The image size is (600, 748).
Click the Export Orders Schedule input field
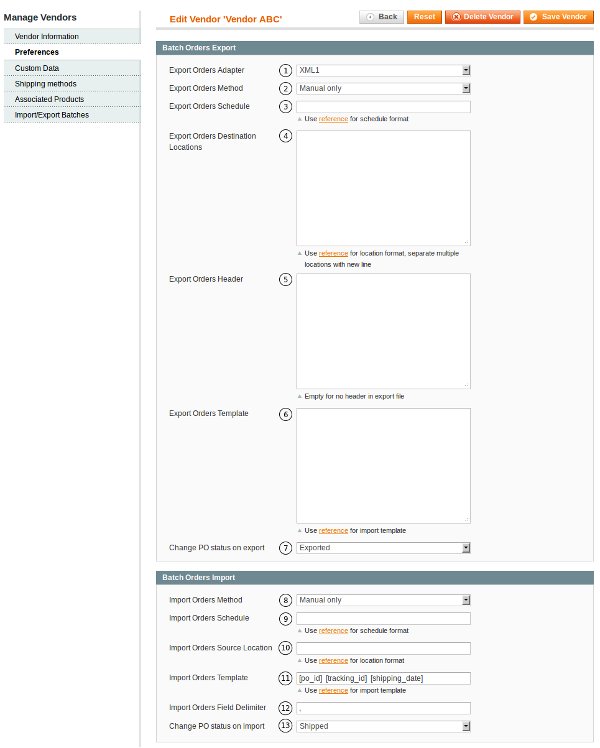coord(383,106)
